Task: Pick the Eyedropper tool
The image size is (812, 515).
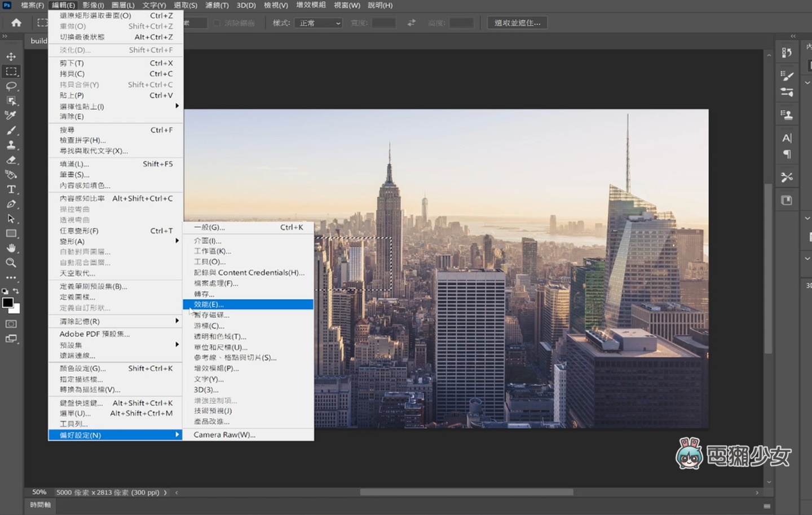Action: tap(11, 116)
